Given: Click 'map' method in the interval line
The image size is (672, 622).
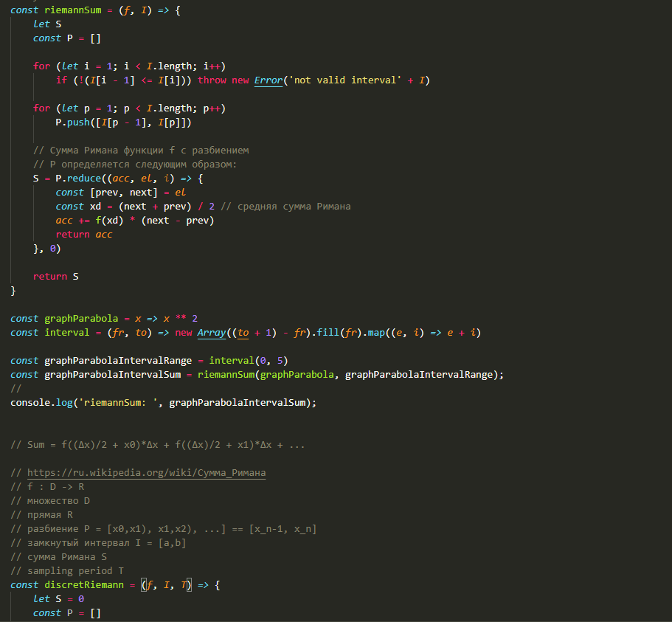Looking at the screenshot, I should (x=376, y=333).
